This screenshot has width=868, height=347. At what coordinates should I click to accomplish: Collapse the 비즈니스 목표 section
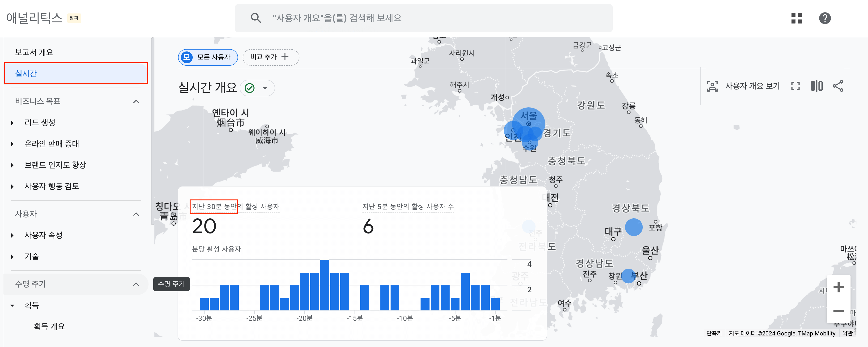pos(136,102)
